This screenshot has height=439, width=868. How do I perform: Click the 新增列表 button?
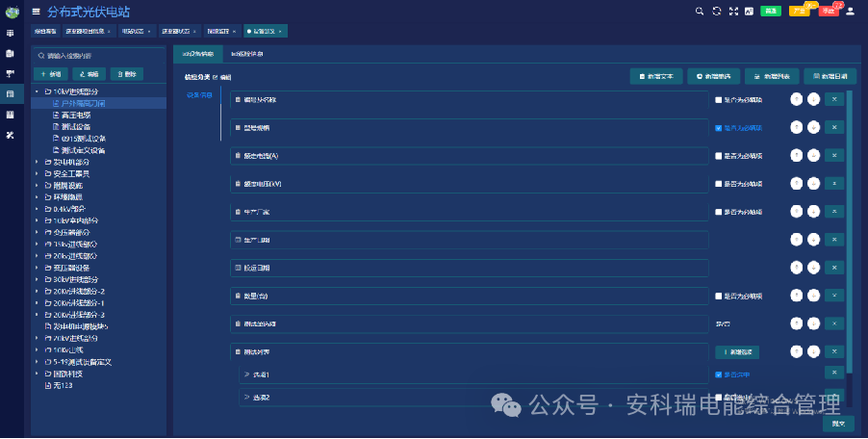coord(772,76)
